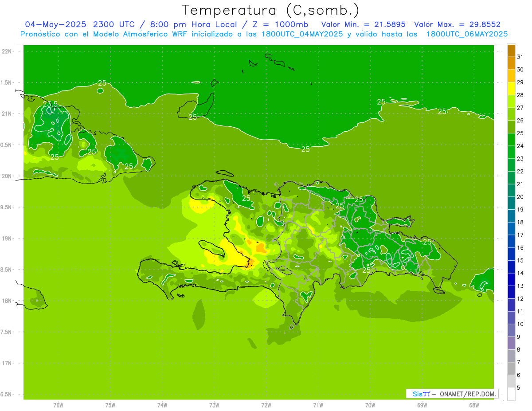Screen dimensions: 532x411
Task: Click the purple colorbar swatch between 8 and 9
Action: tap(511, 343)
